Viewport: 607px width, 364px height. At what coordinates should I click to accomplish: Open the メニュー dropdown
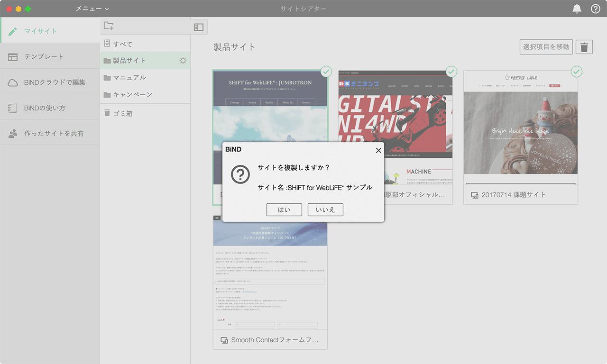coord(92,9)
